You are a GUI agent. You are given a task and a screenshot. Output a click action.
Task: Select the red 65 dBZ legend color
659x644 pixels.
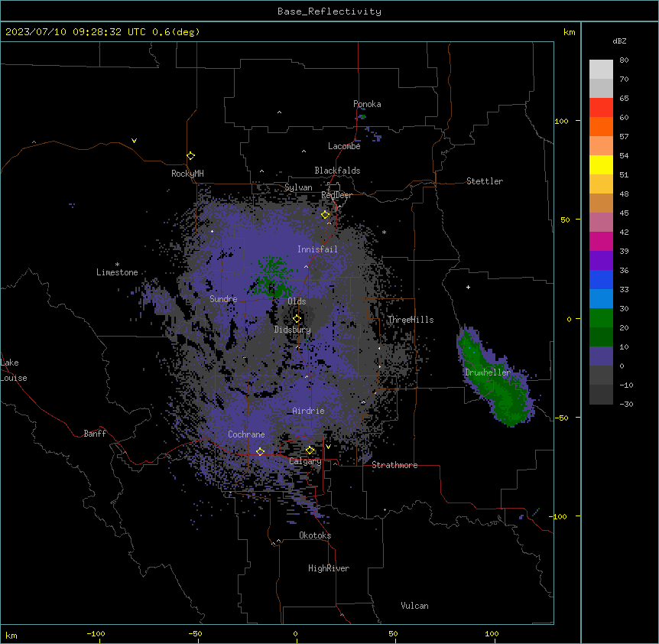[601, 107]
